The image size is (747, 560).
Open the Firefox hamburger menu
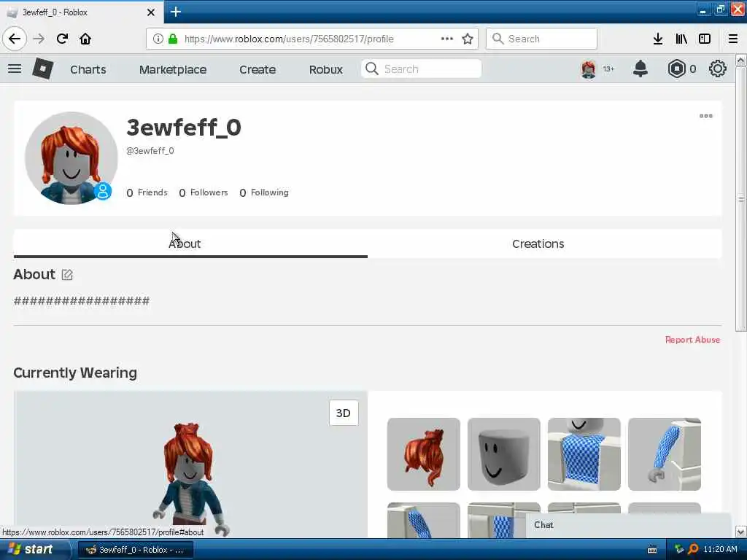coord(733,39)
